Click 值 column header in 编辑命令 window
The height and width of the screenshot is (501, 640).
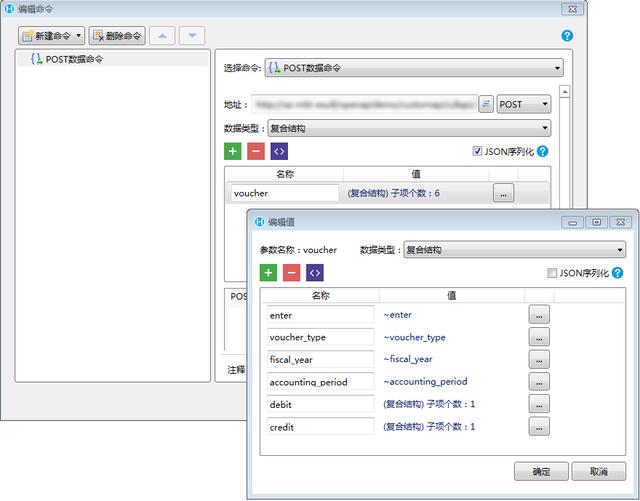[x=416, y=174]
